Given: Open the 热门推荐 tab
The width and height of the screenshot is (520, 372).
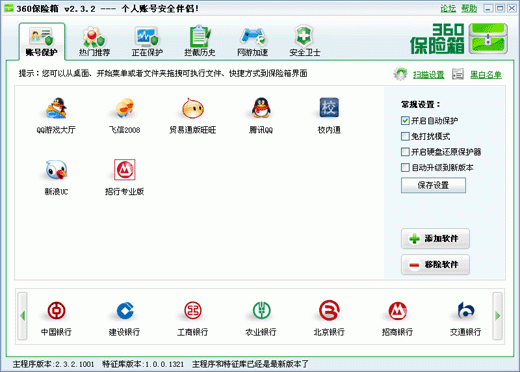Looking at the screenshot, I should point(94,42).
